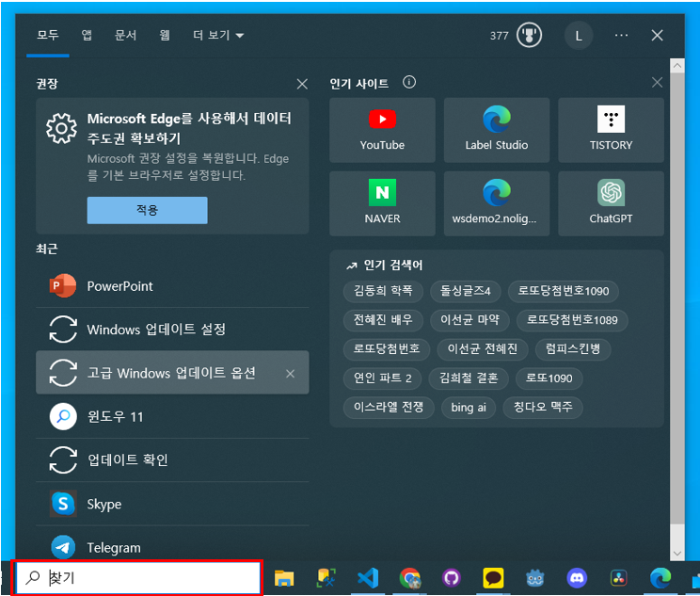Open Microsoft Edge on the taskbar

click(660, 578)
